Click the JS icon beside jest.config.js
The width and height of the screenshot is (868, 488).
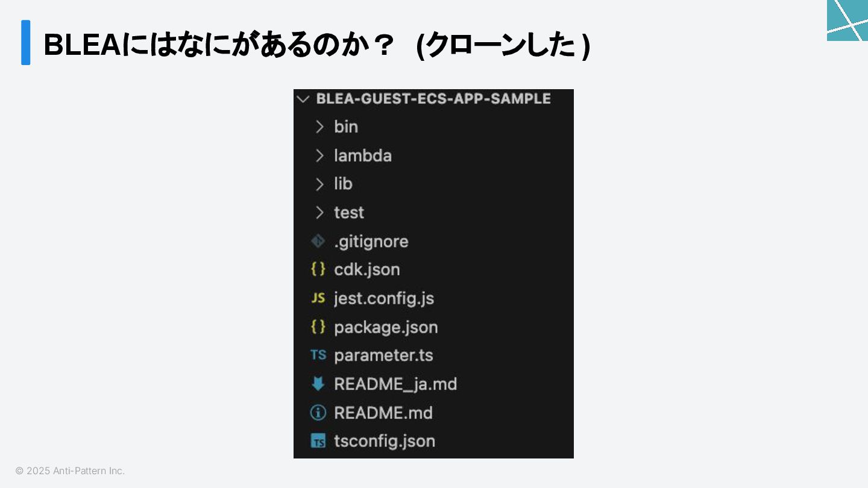click(318, 298)
